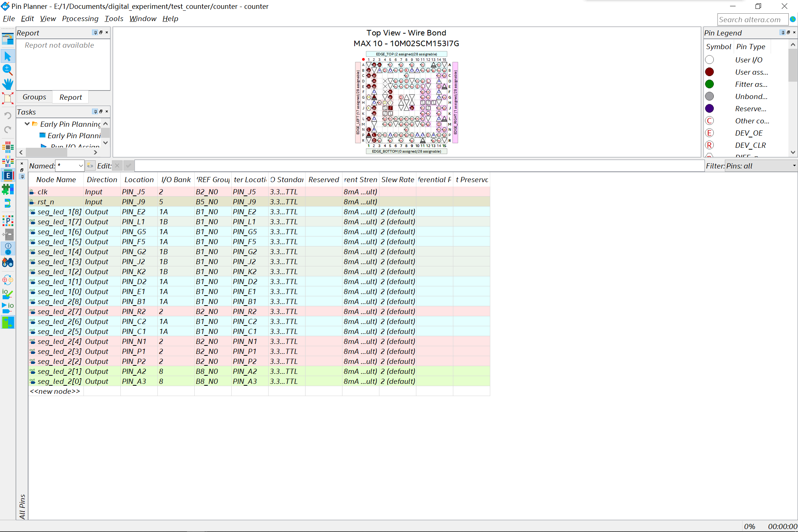Open the Pin Finder binoculars tool
Viewport: 798px width, 532px height.
[x=8, y=263]
